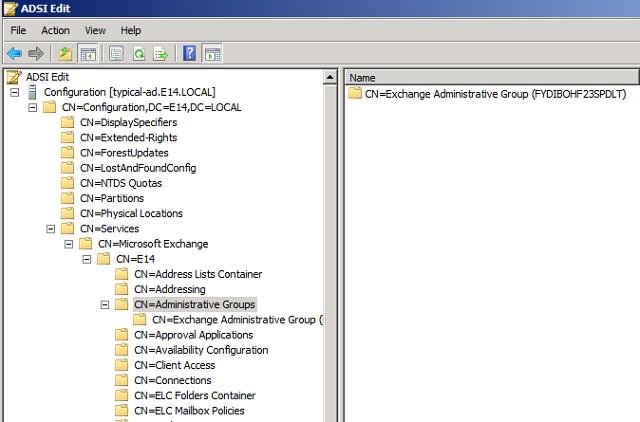Viewport: 640px width, 422px height.
Task: Click tree scrollbar up arrow
Action: click(x=330, y=77)
